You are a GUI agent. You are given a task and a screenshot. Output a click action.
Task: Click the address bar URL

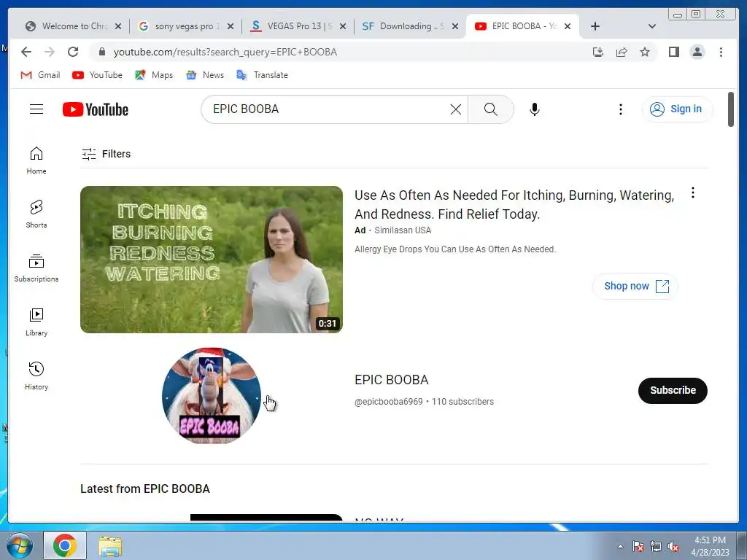(x=225, y=52)
